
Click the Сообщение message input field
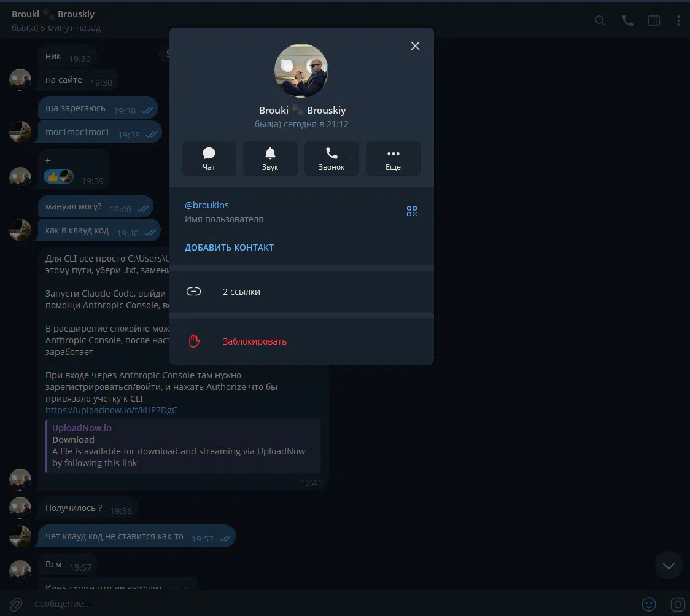tap(307, 604)
